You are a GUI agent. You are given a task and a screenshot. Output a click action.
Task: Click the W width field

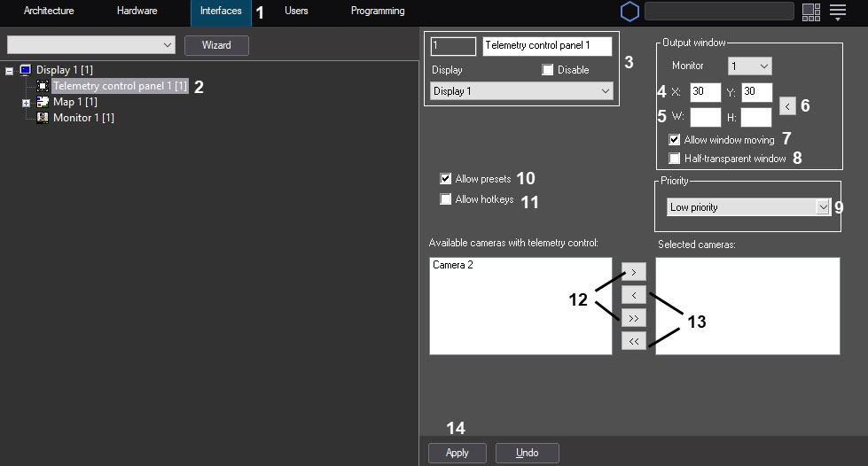pyautogui.click(x=706, y=117)
